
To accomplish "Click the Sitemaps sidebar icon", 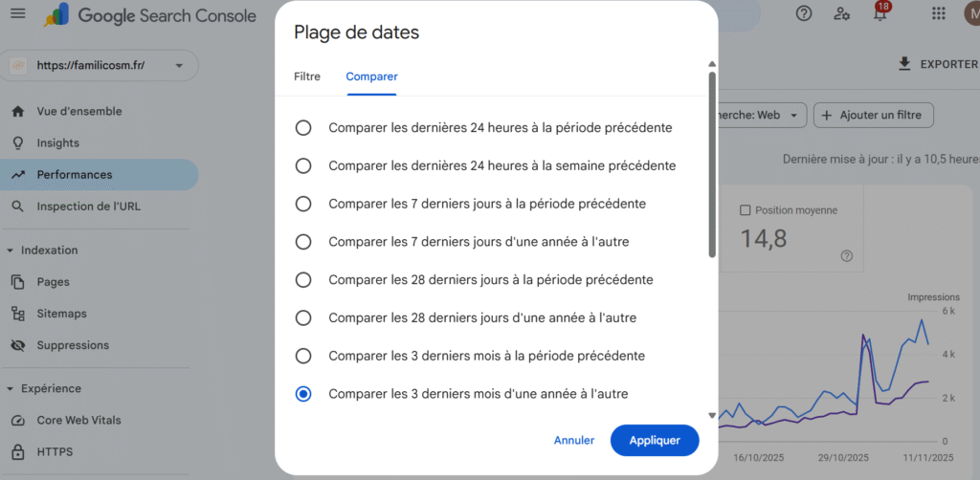I will (17, 314).
